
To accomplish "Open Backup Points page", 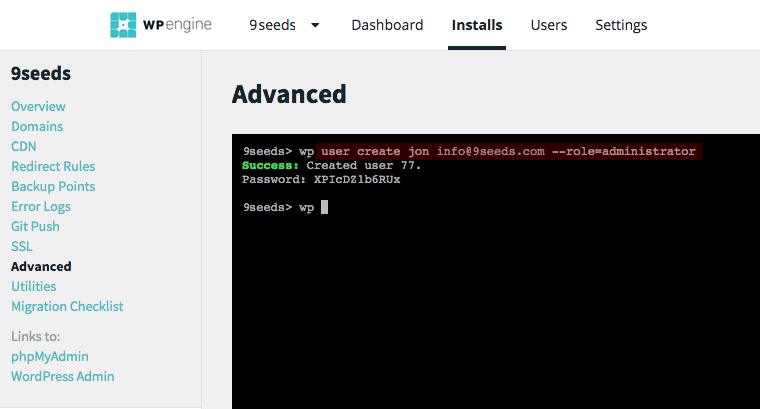I will pyautogui.click(x=53, y=186).
